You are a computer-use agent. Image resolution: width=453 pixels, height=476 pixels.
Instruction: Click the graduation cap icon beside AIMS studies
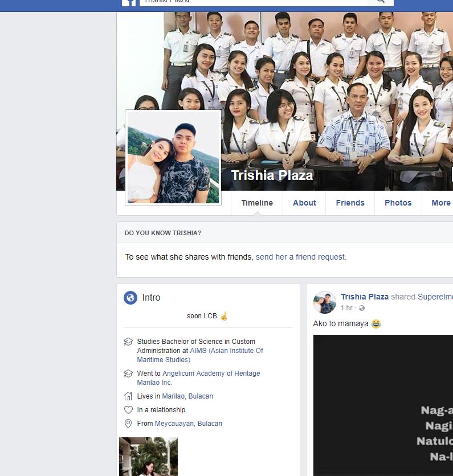(128, 342)
